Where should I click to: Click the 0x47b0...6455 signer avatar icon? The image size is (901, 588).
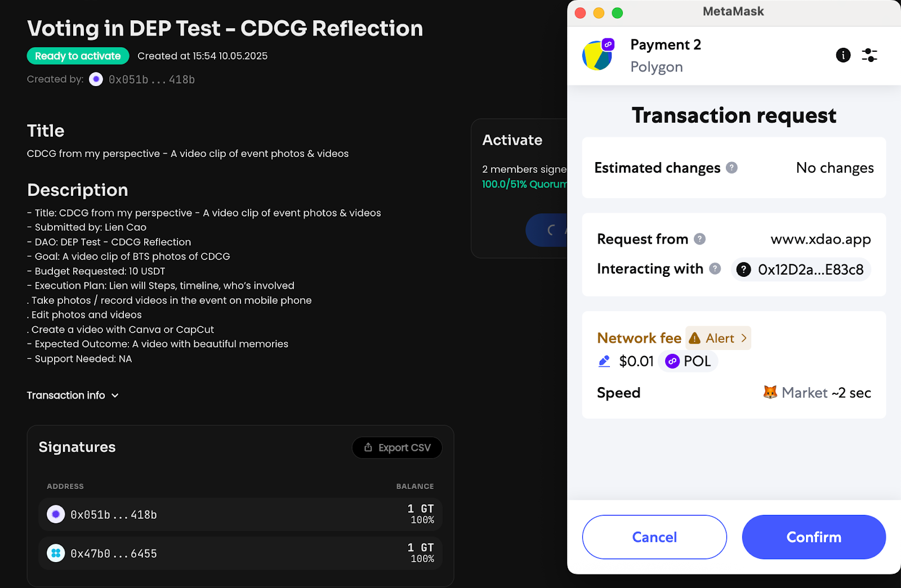click(56, 554)
